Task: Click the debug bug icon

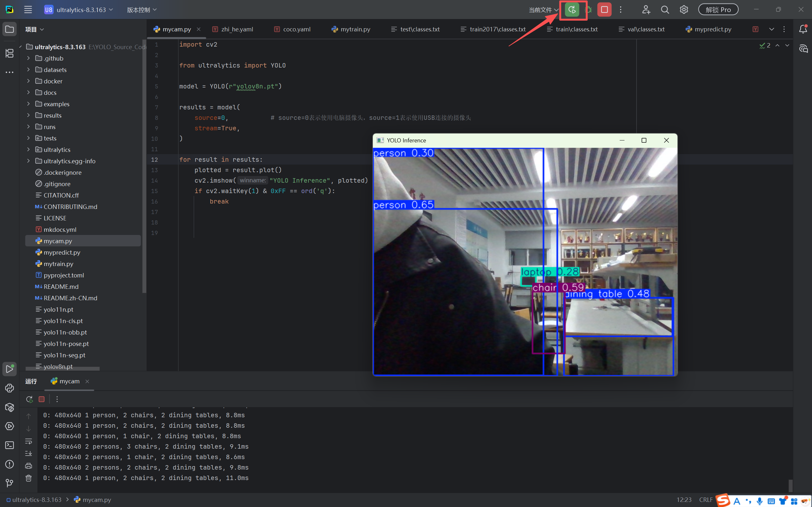Action: coord(589,10)
